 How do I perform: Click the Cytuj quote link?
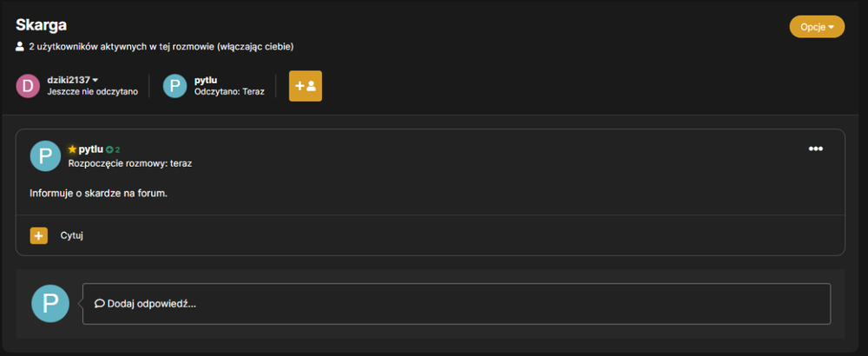(72, 235)
